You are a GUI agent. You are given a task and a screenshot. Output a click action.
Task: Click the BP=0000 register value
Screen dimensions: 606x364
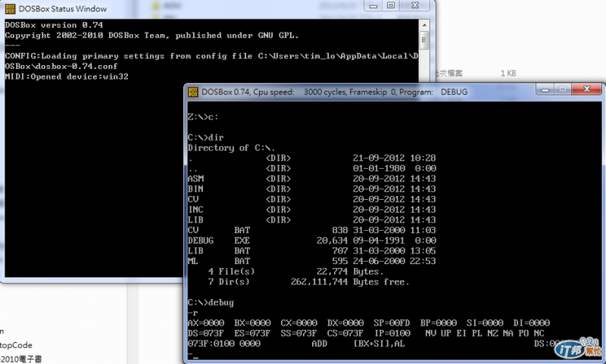tap(439, 323)
